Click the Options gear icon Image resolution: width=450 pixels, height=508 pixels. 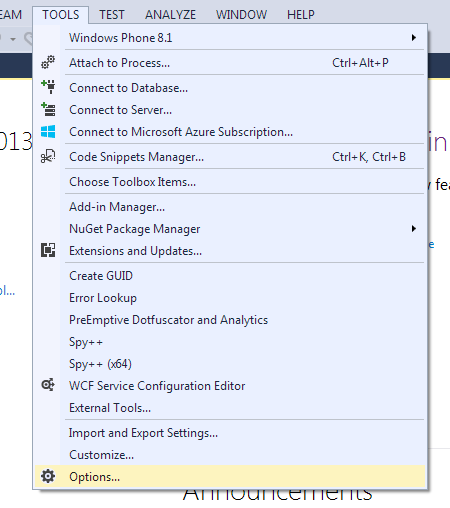tap(48, 476)
